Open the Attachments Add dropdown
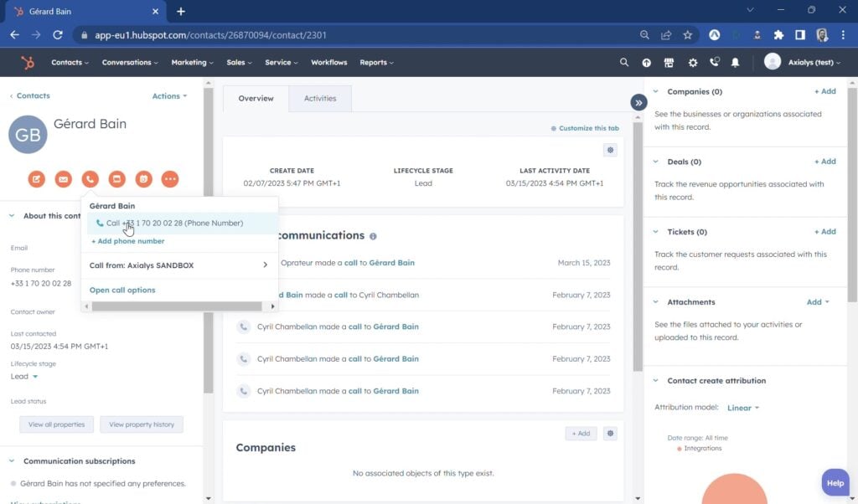The image size is (858, 504). [x=818, y=301]
